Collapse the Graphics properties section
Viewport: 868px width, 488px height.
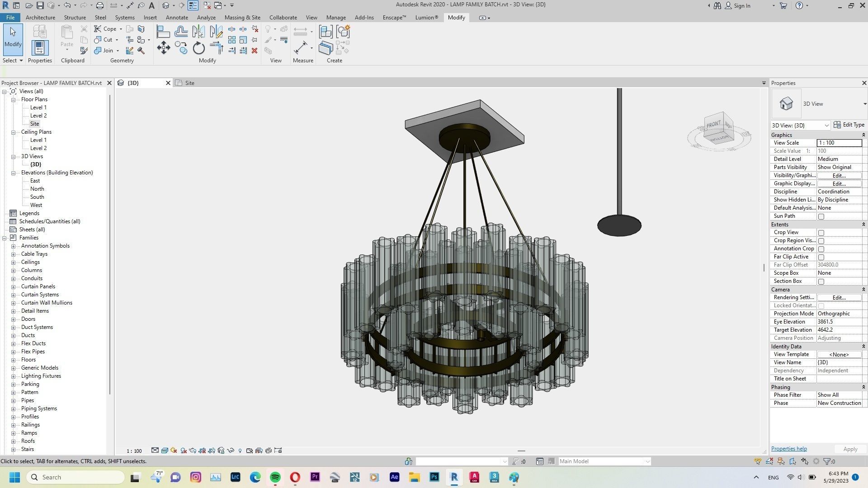click(x=863, y=135)
